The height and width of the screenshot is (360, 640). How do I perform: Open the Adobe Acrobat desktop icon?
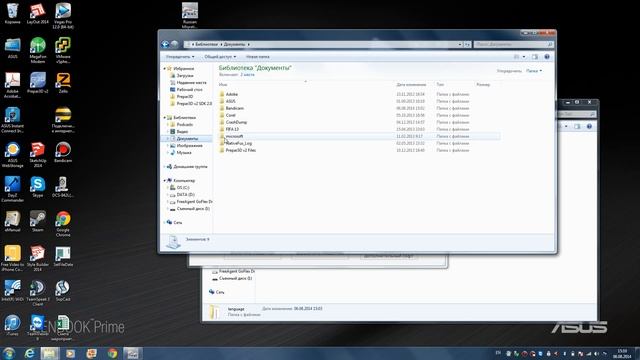[x=13, y=85]
